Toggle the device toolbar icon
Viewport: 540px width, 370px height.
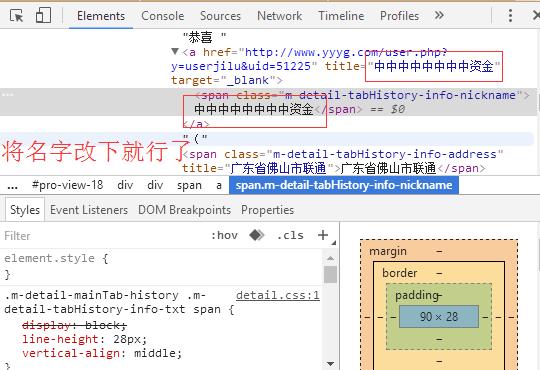pyautogui.click(x=43, y=16)
